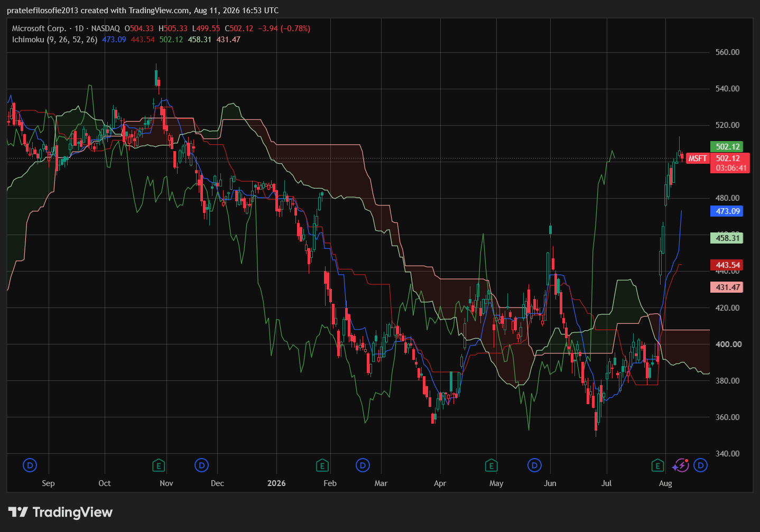Viewport: 760px width, 532px height.
Task: Select 458.31 in the Ichimoku legend
Action: [x=200, y=40]
